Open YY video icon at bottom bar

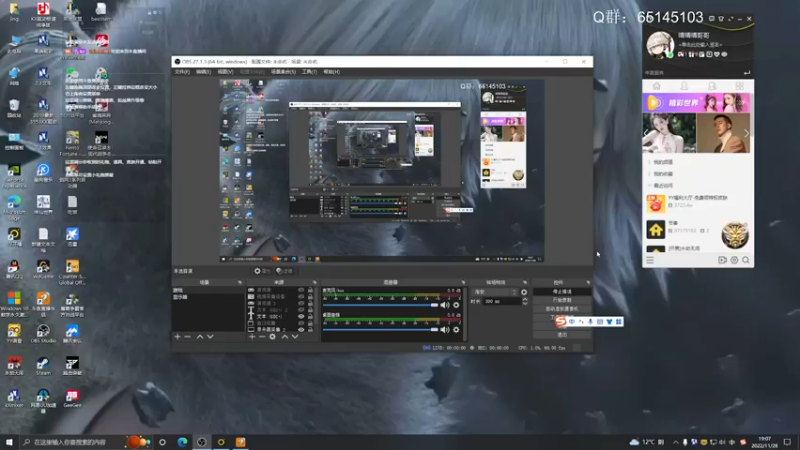tap(722, 260)
